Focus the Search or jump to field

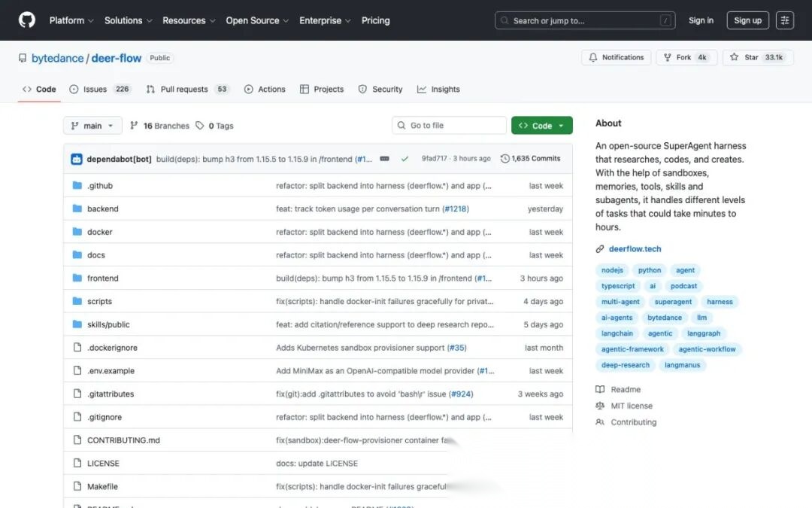point(585,21)
